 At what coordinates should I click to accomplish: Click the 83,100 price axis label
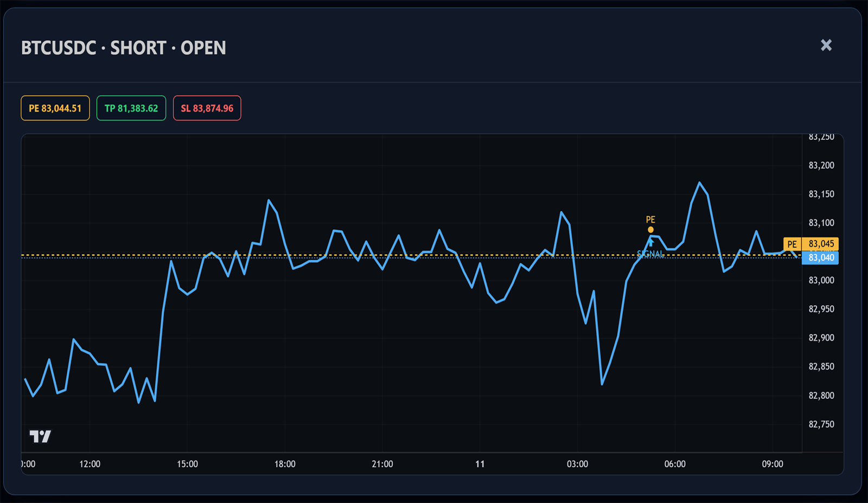821,223
